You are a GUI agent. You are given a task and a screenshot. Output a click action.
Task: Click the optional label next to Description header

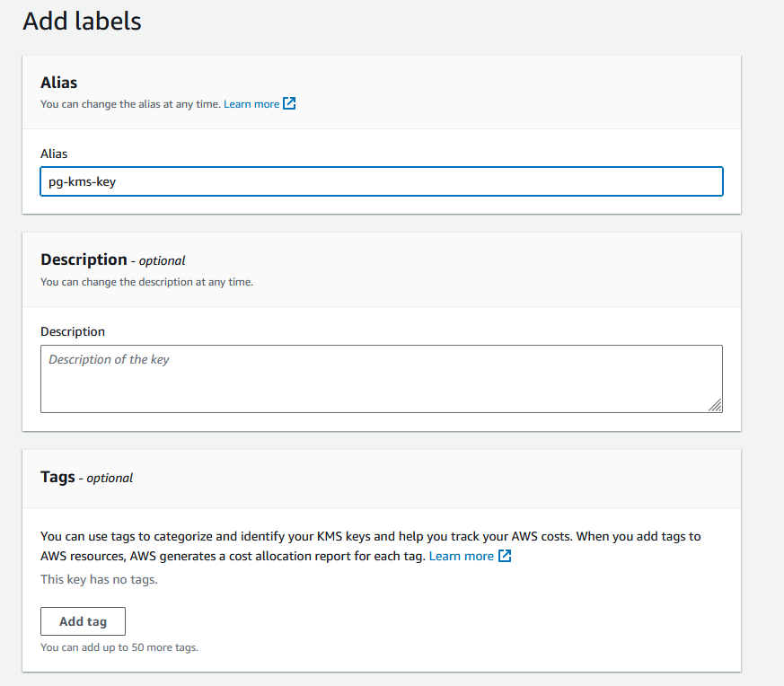pyautogui.click(x=162, y=260)
